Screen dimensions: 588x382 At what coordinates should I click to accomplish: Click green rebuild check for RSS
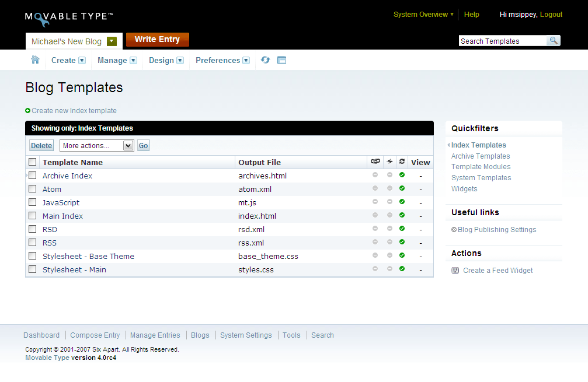pyautogui.click(x=402, y=242)
